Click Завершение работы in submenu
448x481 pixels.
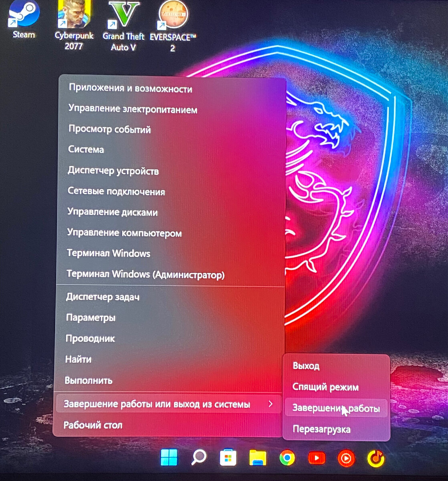coord(336,408)
